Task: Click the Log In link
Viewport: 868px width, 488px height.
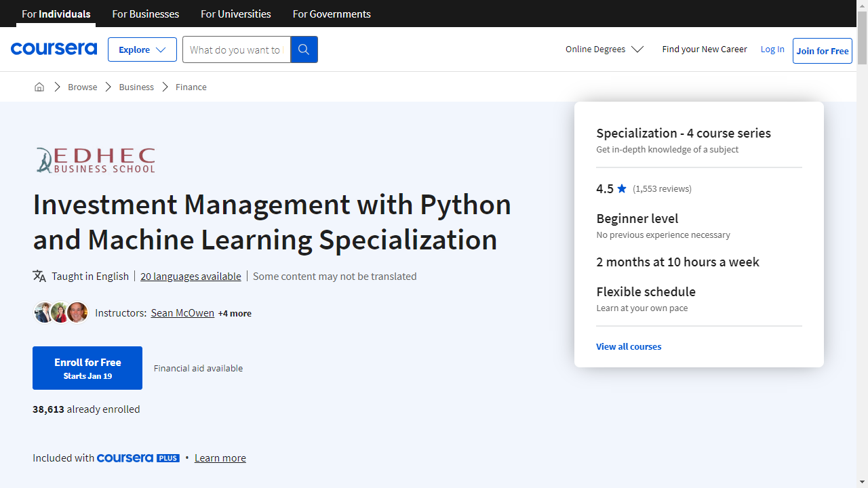Action: point(772,49)
